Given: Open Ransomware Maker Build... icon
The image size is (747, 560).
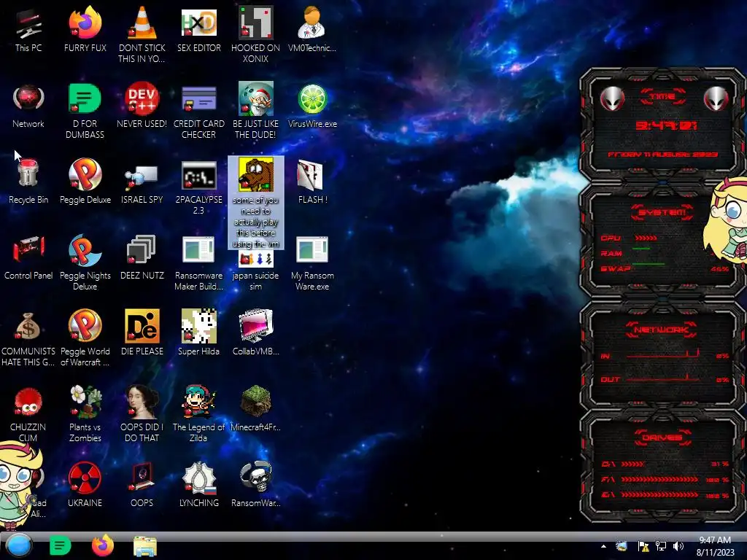Looking at the screenshot, I should (x=198, y=249).
